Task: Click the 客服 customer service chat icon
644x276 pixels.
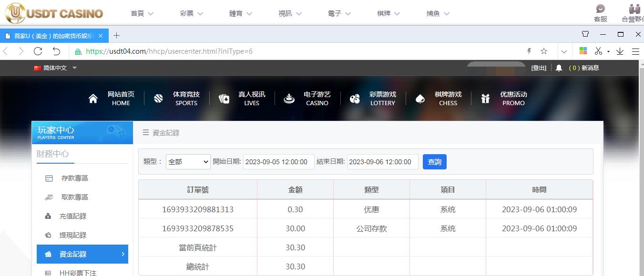Action: tap(601, 9)
